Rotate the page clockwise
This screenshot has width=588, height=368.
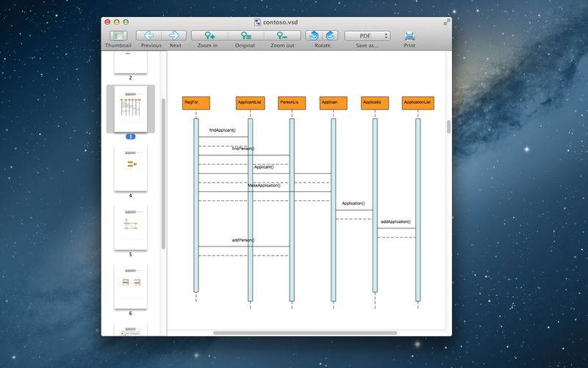tap(330, 35)
